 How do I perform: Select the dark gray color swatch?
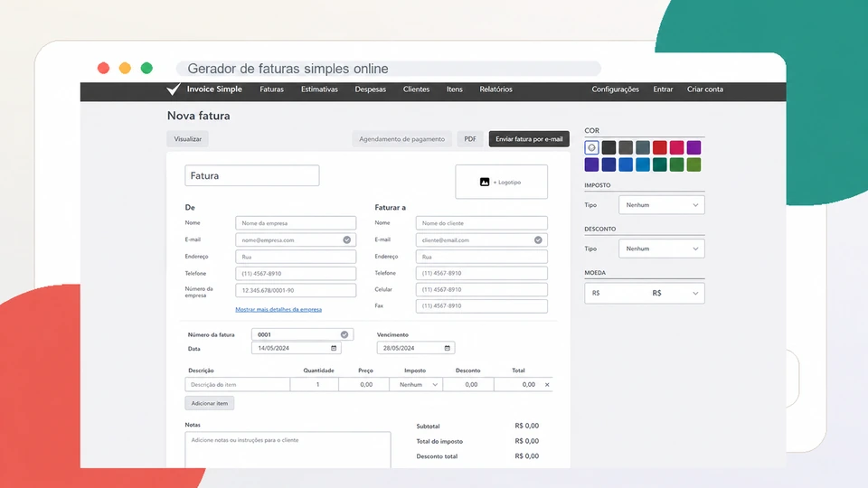pyautogui.click(x=626, y=147)
